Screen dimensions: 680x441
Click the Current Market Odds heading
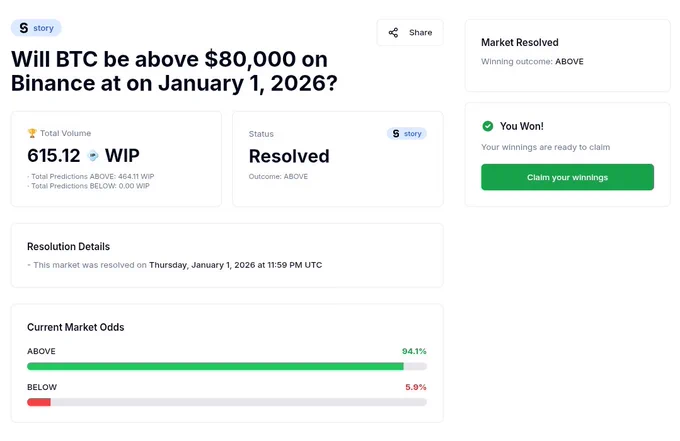(x=75, y=327)
